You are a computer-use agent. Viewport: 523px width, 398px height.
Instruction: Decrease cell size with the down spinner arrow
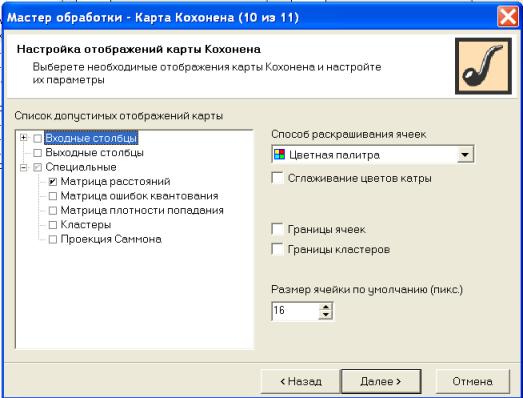coord(326,315)
